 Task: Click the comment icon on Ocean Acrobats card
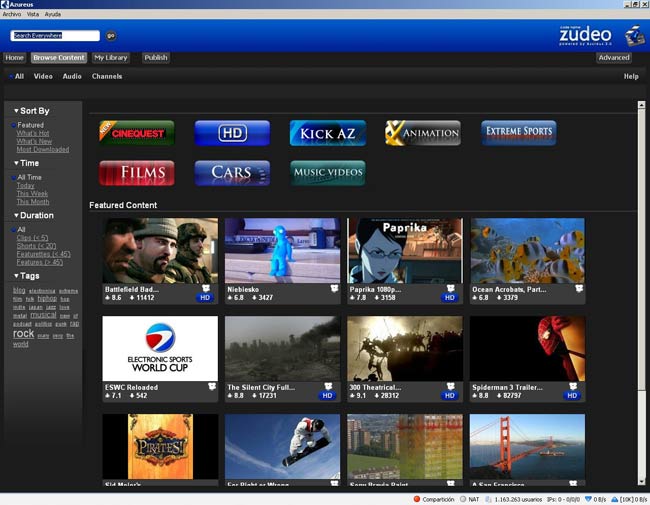(x=579, y=288)
